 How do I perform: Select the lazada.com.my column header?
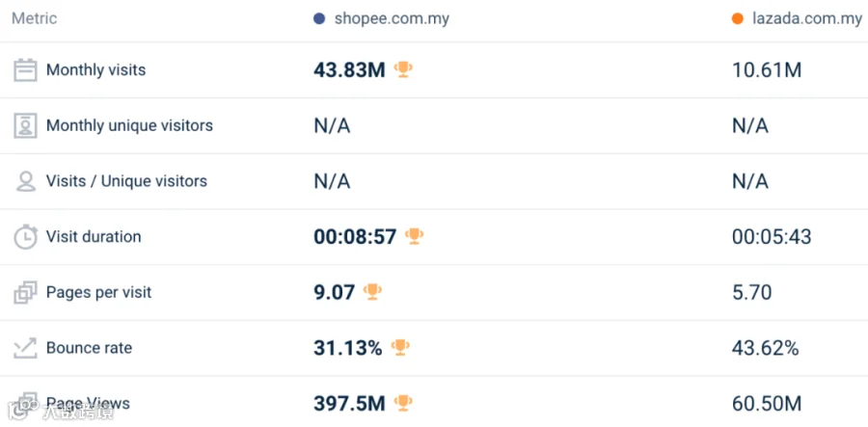click(x=807, y=19)
